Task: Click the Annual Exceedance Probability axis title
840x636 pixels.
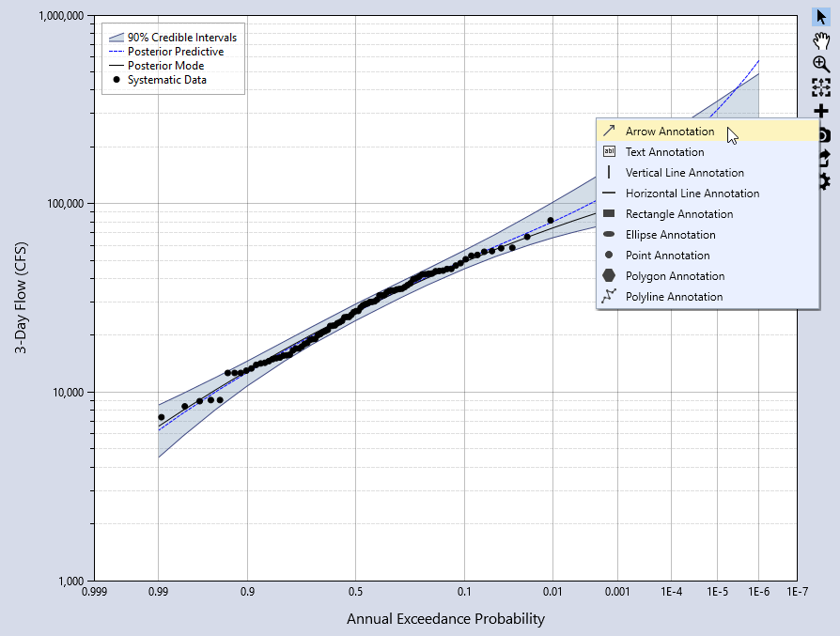Action: pos(445,619)
